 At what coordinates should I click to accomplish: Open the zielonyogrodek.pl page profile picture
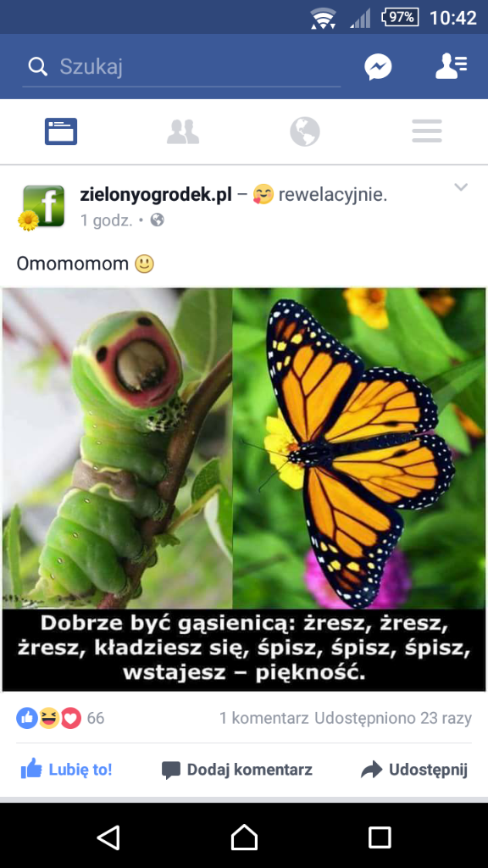pyautogui.click(x=42, y=207)
